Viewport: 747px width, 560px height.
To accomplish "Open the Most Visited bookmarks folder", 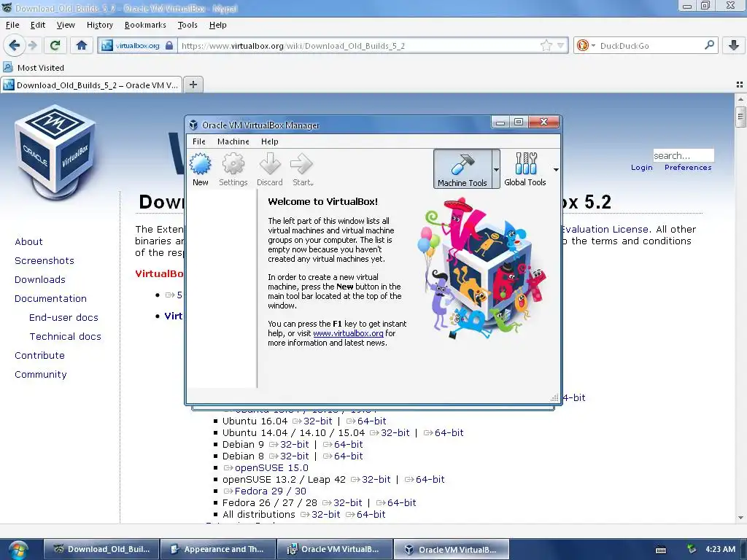I will [x=34, y=68].
